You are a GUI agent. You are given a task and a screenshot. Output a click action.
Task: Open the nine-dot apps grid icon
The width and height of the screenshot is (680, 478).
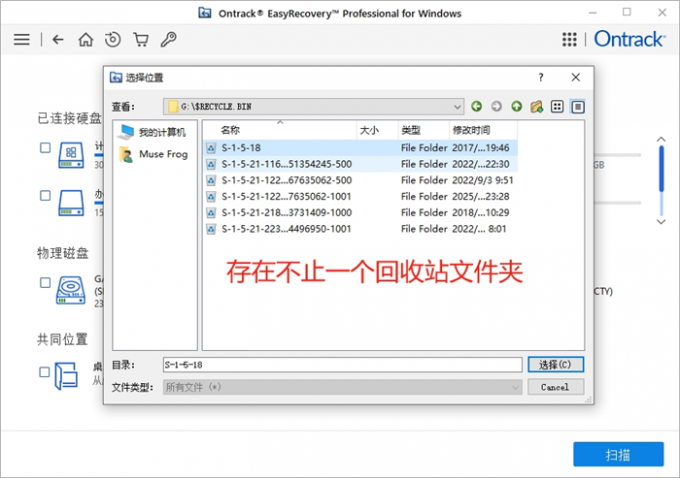[x=569, y=39]
